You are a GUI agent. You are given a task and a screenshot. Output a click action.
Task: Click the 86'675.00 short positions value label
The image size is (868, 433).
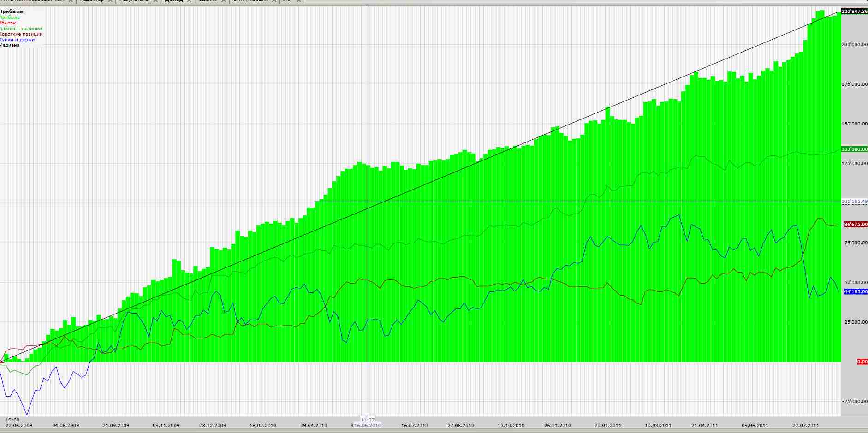[856, 225]
